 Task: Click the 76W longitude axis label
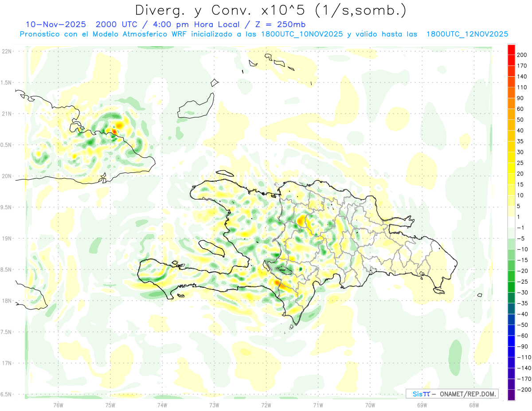[58, 405]
